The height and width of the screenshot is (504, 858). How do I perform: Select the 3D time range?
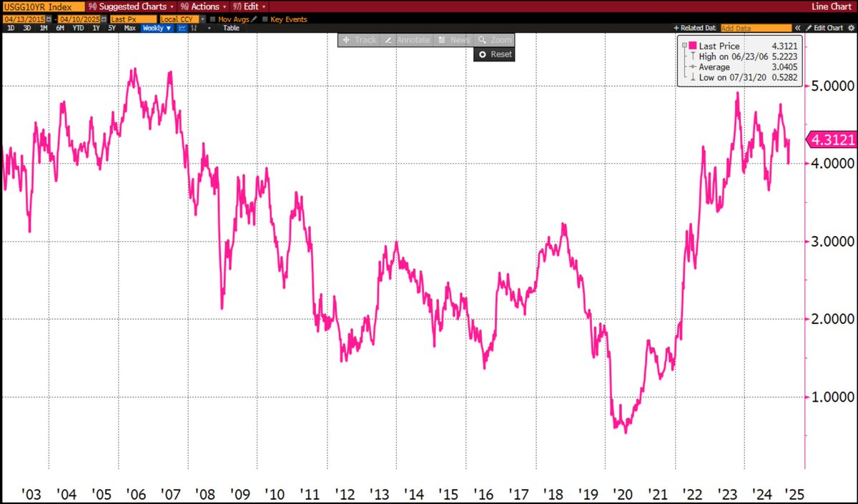point(27,28)
